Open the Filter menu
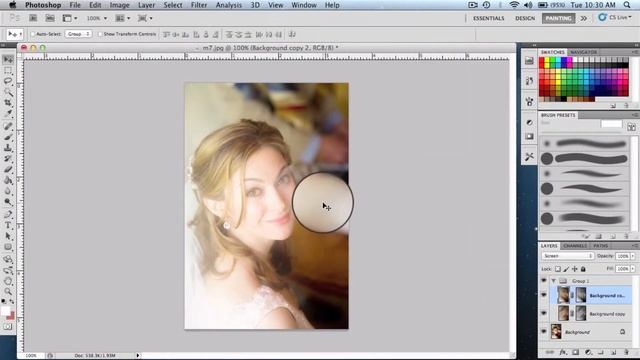Screen dimensions: 640x360 pos(199,5)
